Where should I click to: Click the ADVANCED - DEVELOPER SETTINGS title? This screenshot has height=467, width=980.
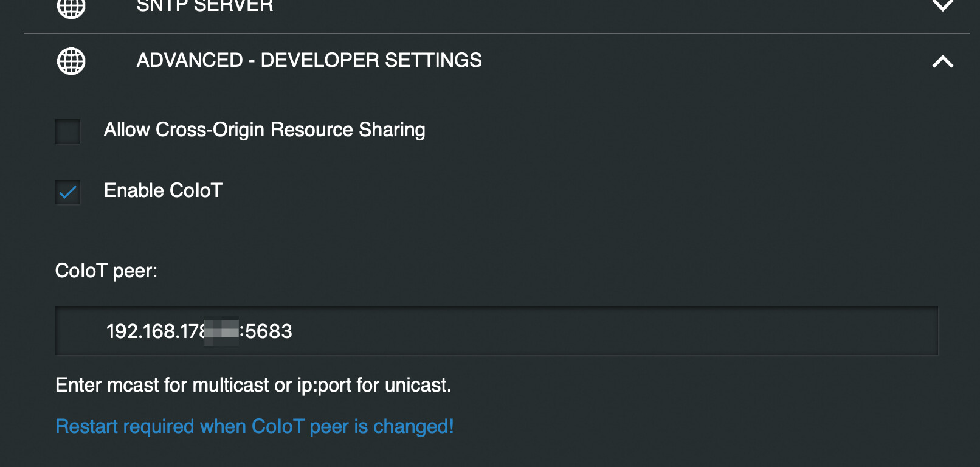[x=309, y=60]
